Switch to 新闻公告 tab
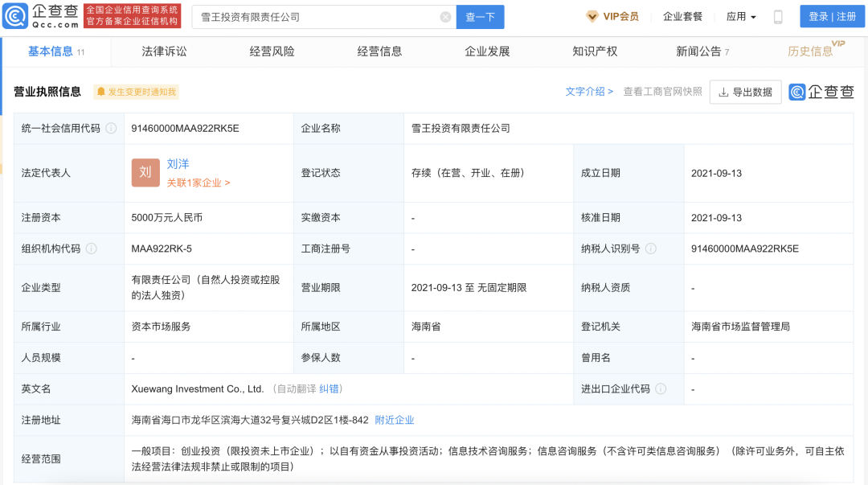Viewport: 868px width, 485px height. click(x=702, y=51)
